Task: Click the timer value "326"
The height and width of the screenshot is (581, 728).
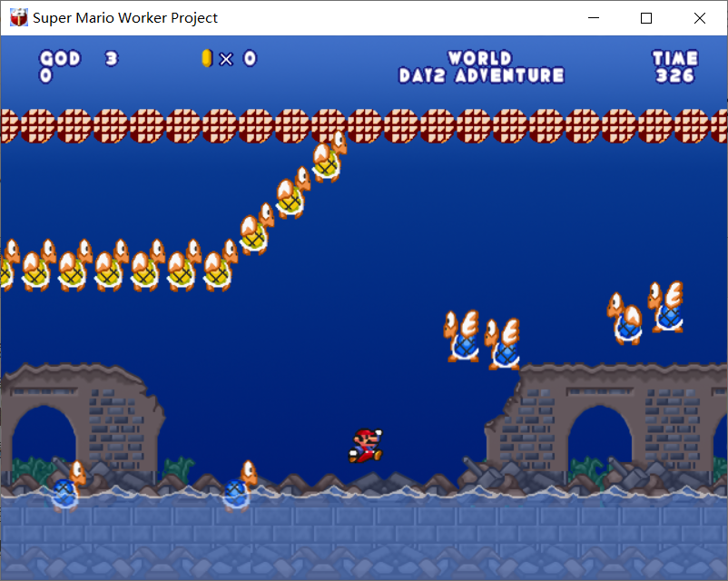Action: click(x=675, y=75)
